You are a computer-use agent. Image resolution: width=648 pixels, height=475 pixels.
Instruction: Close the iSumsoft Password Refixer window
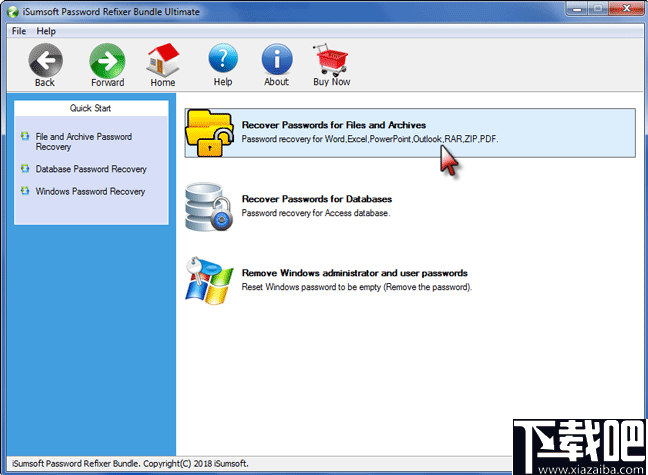click(626, 9)
